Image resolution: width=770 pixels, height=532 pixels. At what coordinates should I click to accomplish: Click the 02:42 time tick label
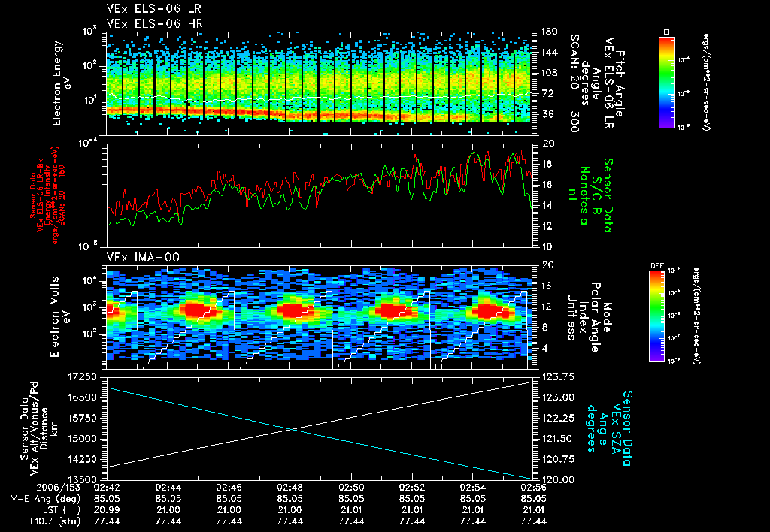[x=107, y=488]
